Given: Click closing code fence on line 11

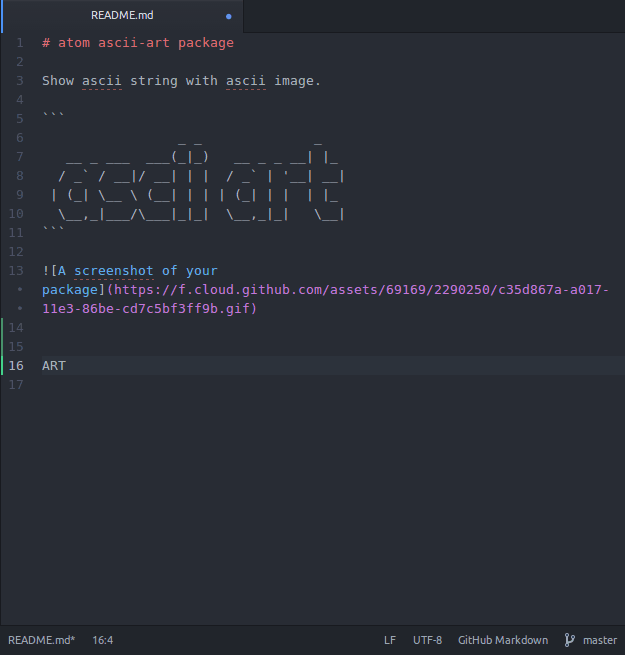Looking at the screenshot, I should (x=53, y=230).
